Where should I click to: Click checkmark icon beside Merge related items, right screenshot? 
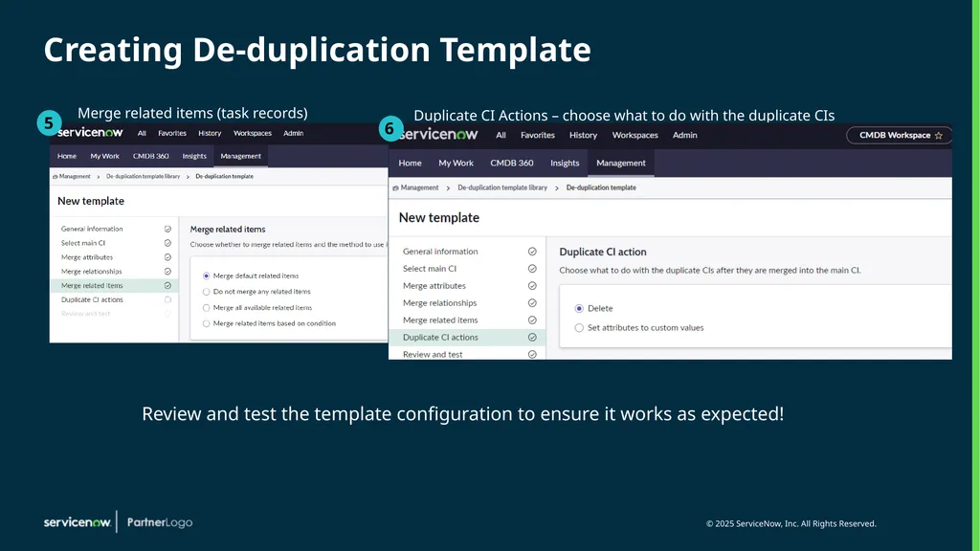coord(532,320)
